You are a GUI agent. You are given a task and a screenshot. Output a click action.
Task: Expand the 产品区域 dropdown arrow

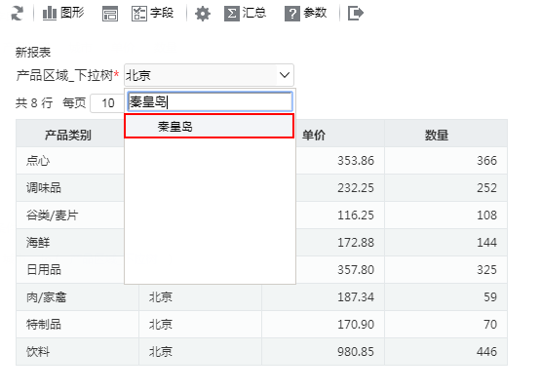click(285, 75)
